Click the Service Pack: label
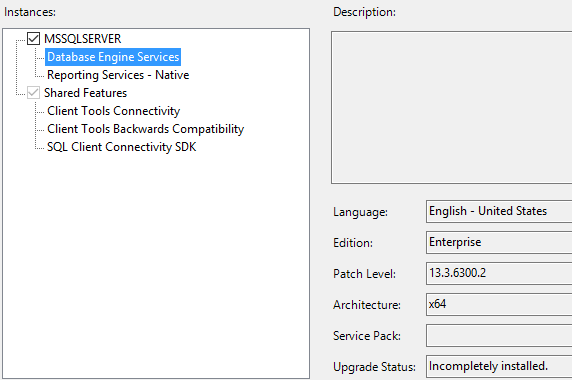The height and width of the screenshot is (380, 572). [x=367, y=336]
